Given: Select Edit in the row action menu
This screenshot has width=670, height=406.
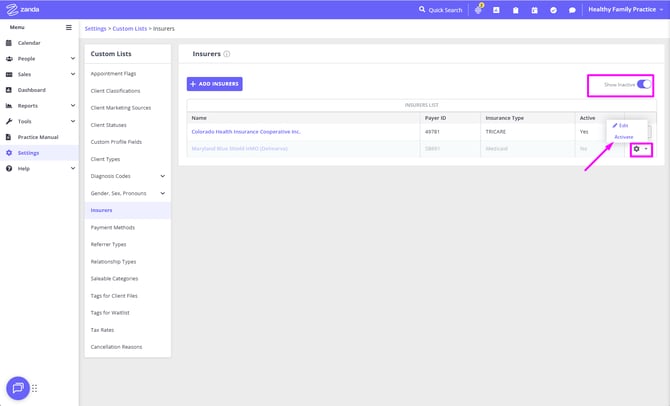Looking at the screenshot, I should click(x=621, y=125).
